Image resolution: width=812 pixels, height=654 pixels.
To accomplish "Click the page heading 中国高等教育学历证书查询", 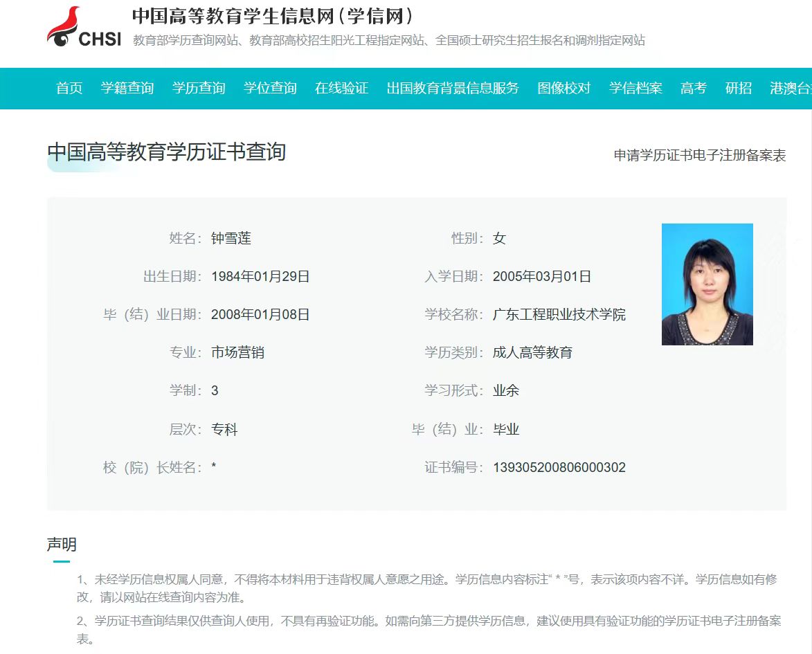I will (167, 152).
